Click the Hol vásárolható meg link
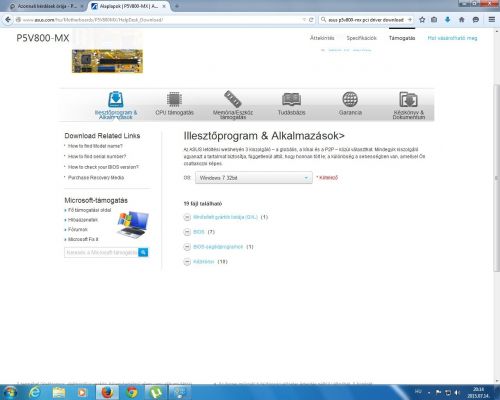 coord(452,38)
